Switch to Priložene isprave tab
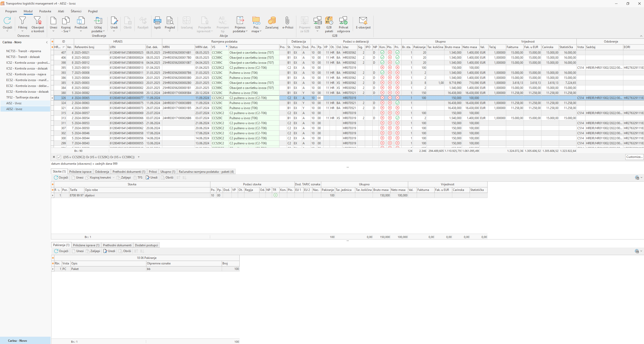 [80, 172]
